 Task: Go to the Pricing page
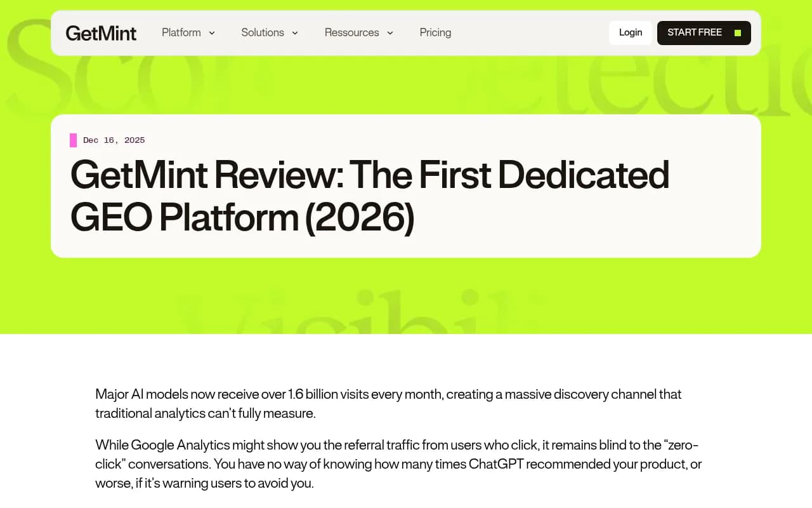435,32
